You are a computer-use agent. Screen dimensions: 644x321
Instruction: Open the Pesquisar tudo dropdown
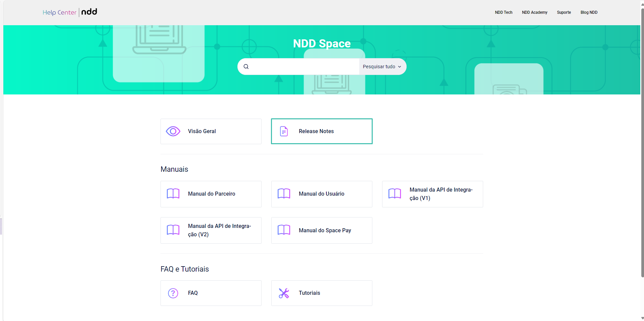click(x=382, y=67)
